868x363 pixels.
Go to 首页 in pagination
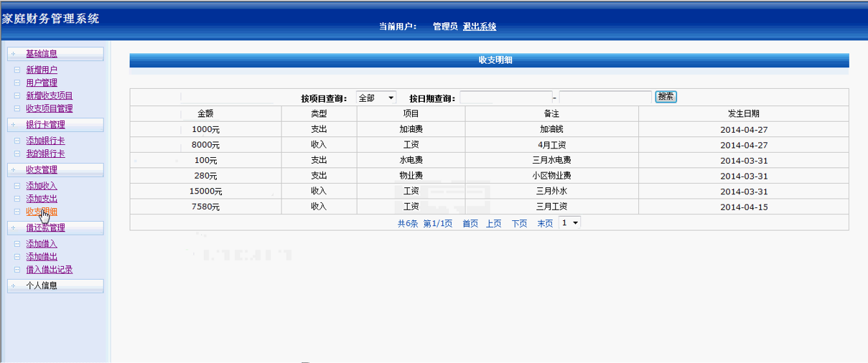pyautogui.click(x=470, y=224)
